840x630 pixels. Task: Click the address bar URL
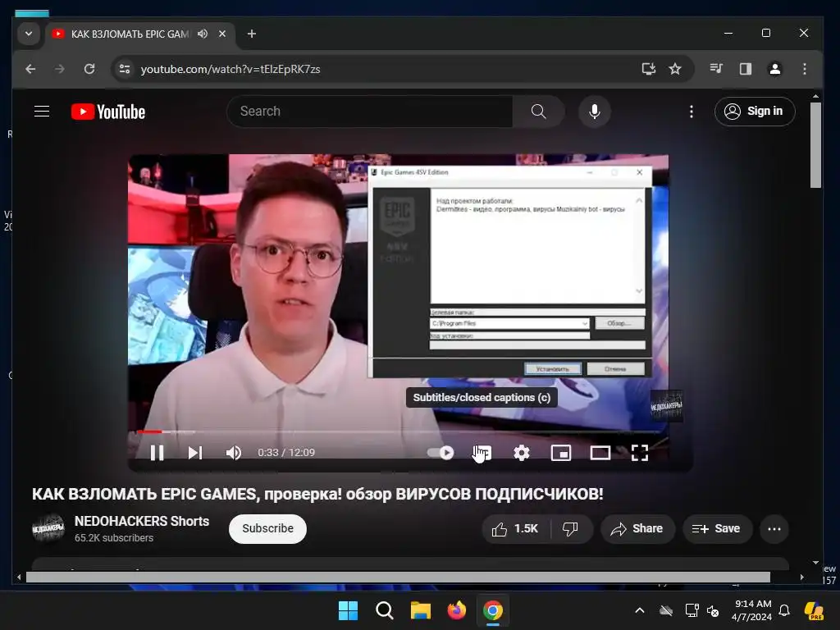[231, 69]
